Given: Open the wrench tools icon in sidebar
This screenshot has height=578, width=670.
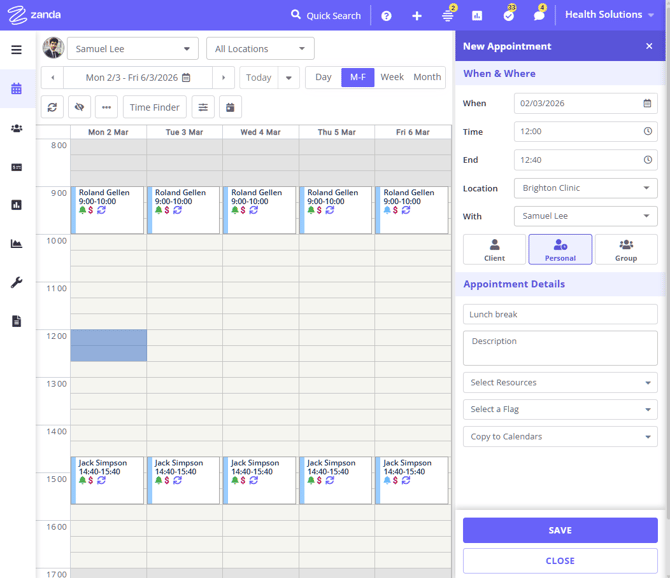Looking at the screenshot, I should (16, 283).
